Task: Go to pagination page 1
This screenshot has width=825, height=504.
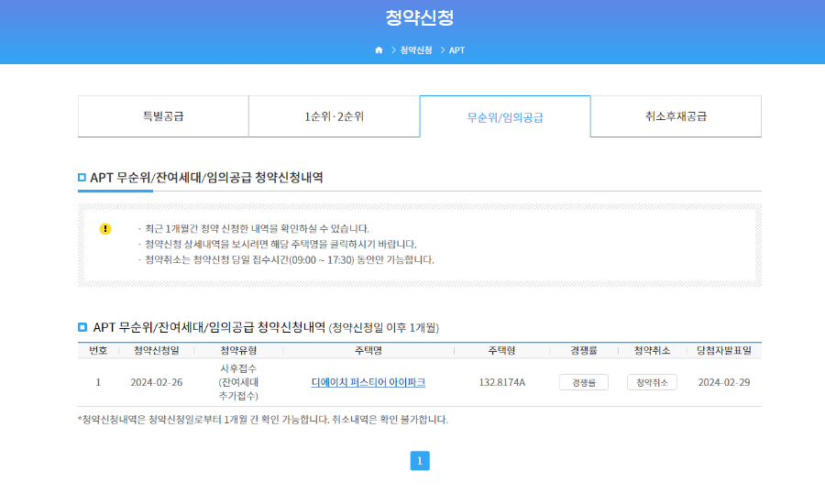Action: 420,461
